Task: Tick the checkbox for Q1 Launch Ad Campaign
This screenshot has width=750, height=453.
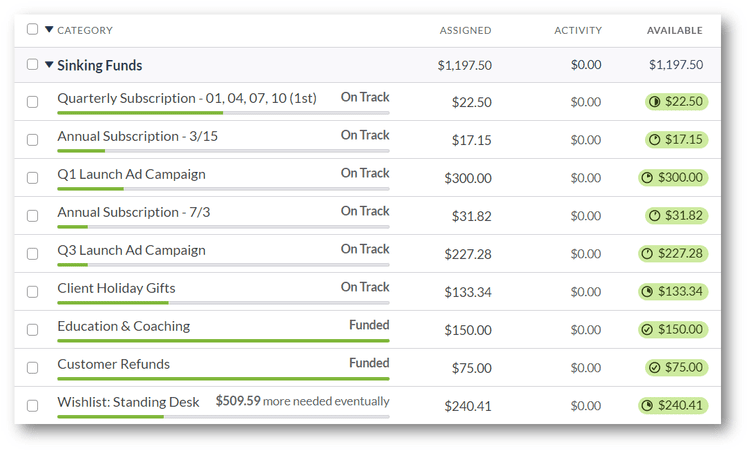Action: click(x=33, y=178)
